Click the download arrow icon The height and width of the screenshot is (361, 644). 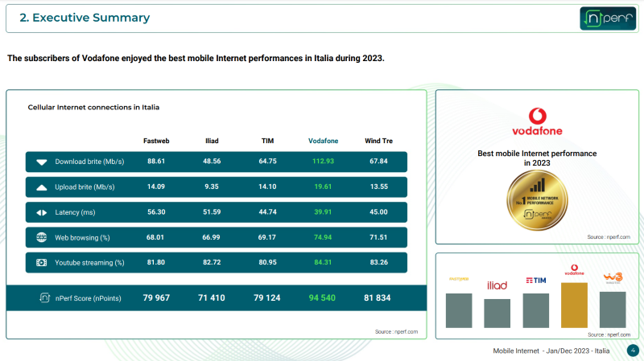42,162
